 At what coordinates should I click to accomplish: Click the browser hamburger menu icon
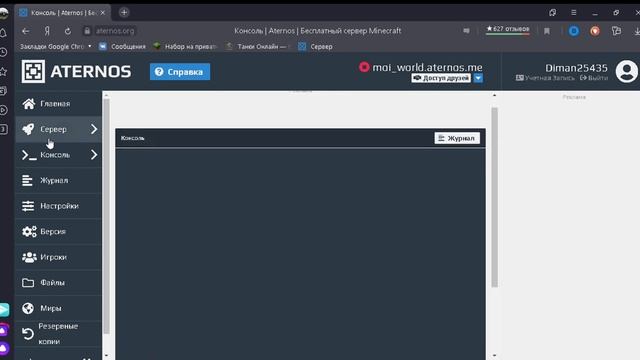coord(573,13)
